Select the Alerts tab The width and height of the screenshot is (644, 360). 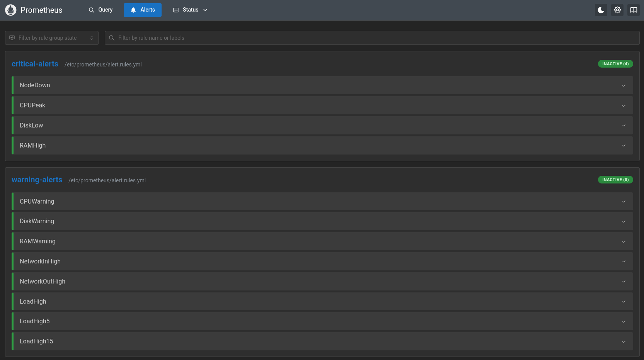[x=142, y=10]
